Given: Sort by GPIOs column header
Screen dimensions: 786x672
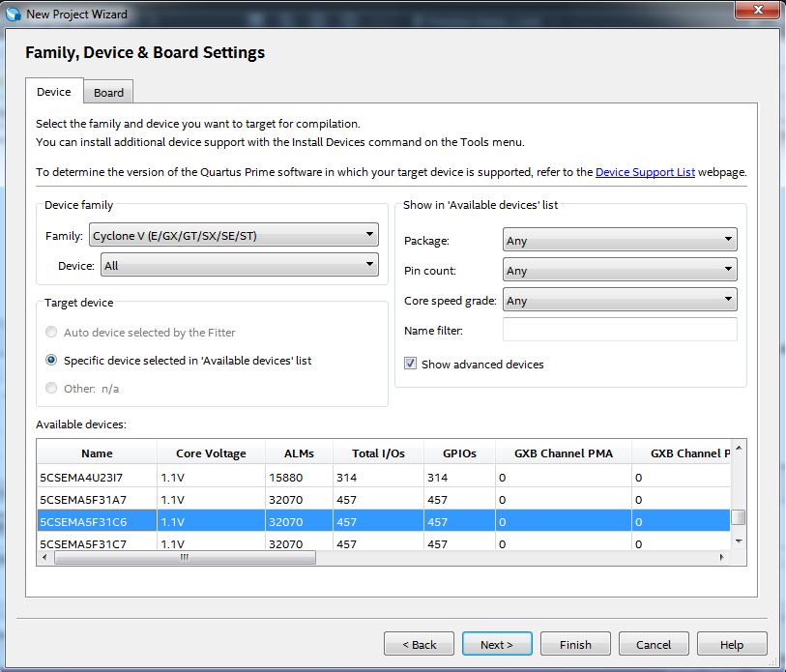Looking at the screenshot, I should point(459,453).
